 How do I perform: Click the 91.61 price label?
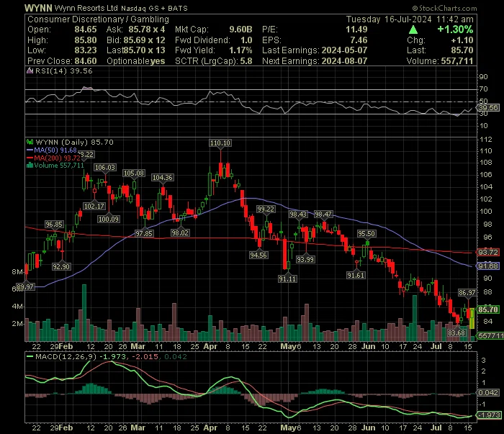[x=356, y=276]
